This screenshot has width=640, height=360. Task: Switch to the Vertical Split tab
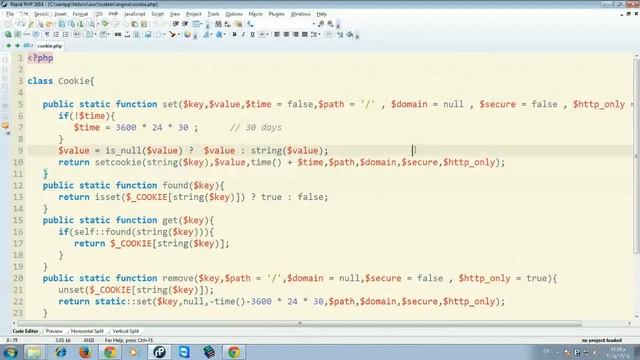(x=126, y=331)
